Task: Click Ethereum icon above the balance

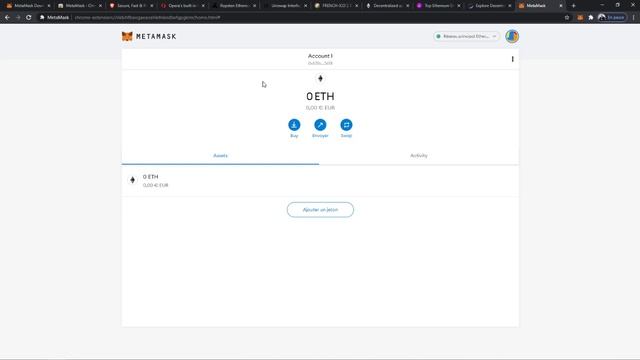Action: point(320,78)
